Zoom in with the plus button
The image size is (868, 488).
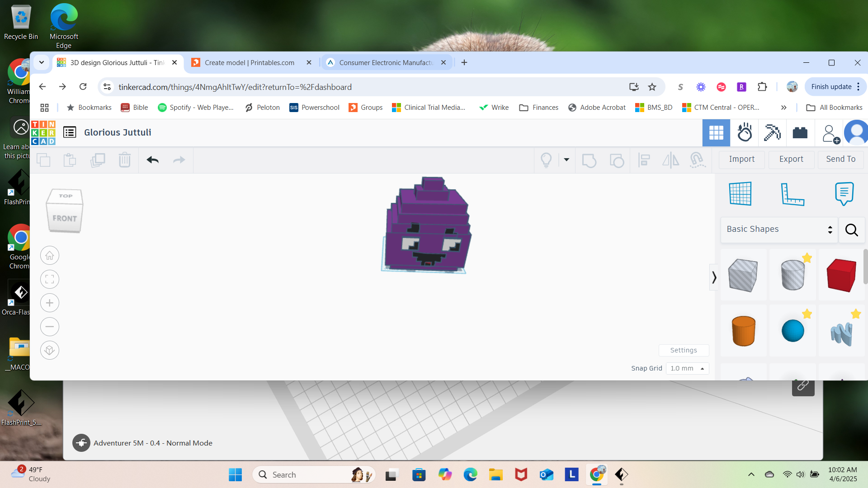pos(50,303)
